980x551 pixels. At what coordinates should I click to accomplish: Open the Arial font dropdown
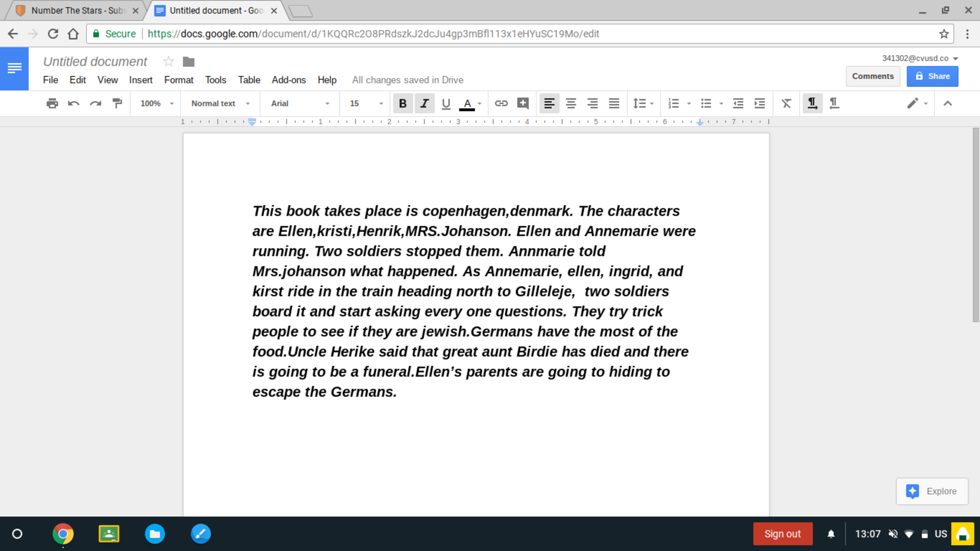300,103
